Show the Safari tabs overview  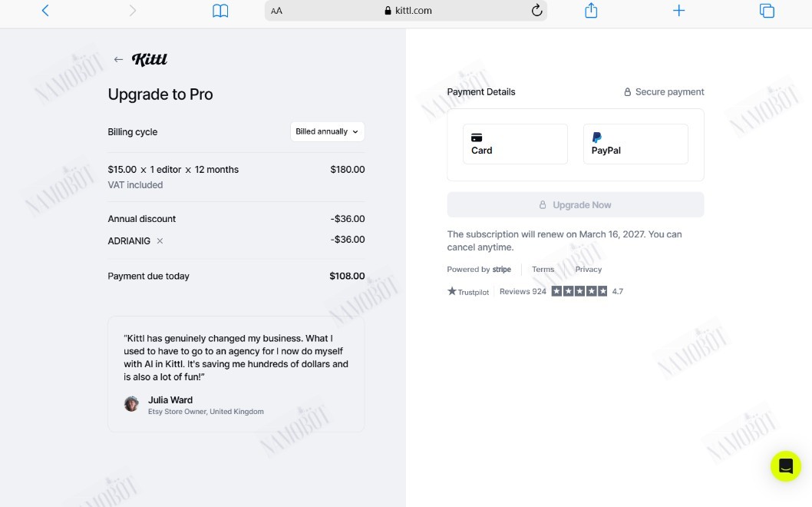[x=767, y=10]
